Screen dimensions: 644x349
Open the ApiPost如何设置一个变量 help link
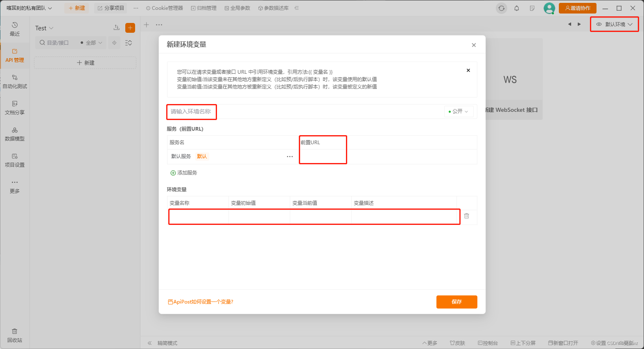pyautogui.click(x=201, y=302)
